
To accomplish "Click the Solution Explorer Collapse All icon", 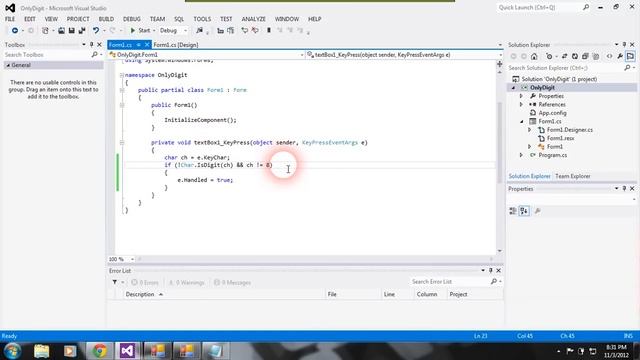I will (x=585, y=56).
